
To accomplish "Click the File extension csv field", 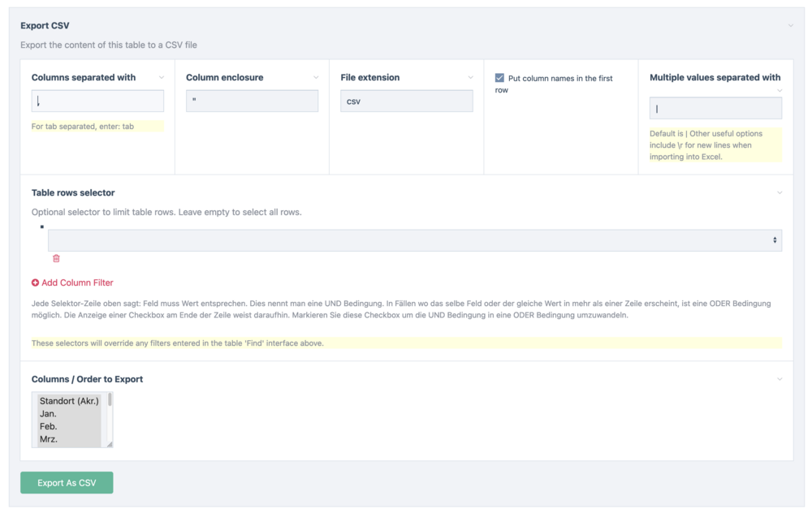I will click(x=406, y=101).
